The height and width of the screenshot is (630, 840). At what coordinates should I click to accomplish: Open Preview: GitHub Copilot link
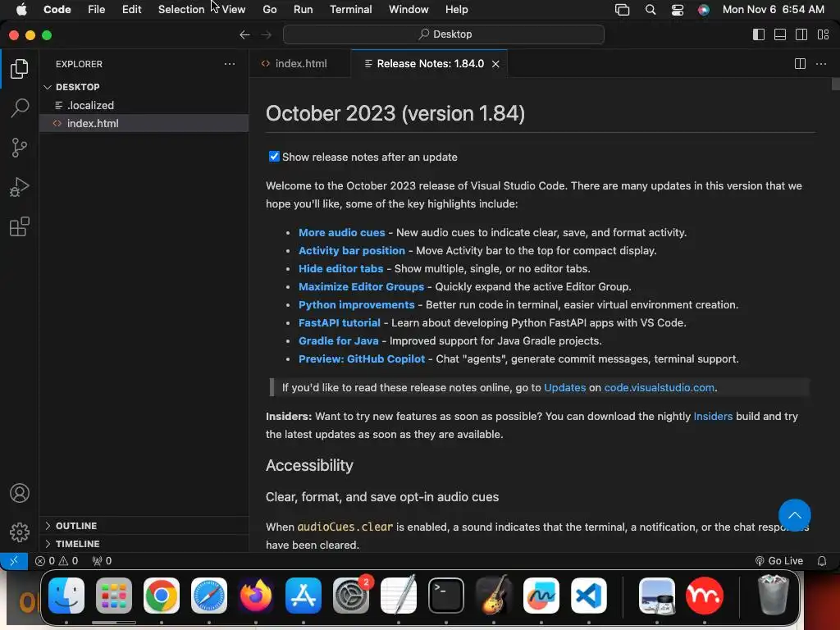(x=362, y=359)
